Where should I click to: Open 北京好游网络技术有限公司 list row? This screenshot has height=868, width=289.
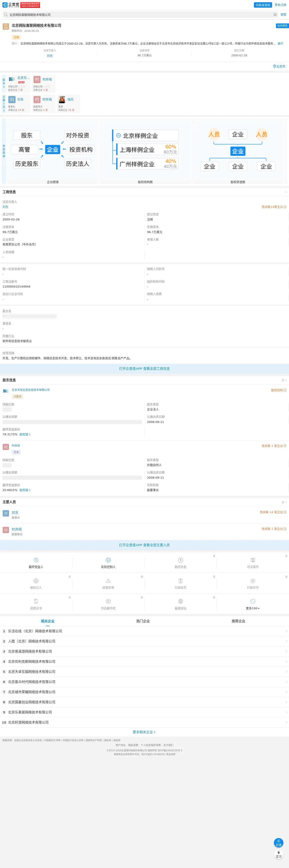pyautogui.click(x=144, y=722)
